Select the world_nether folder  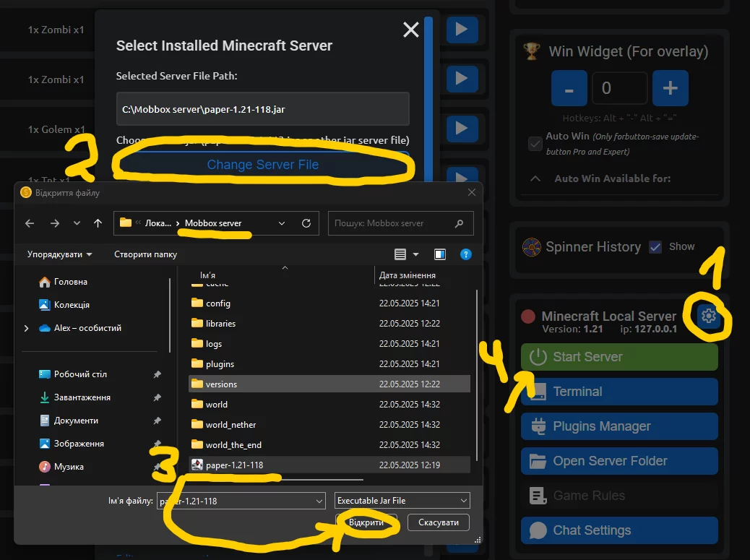(x=329, y=425)
